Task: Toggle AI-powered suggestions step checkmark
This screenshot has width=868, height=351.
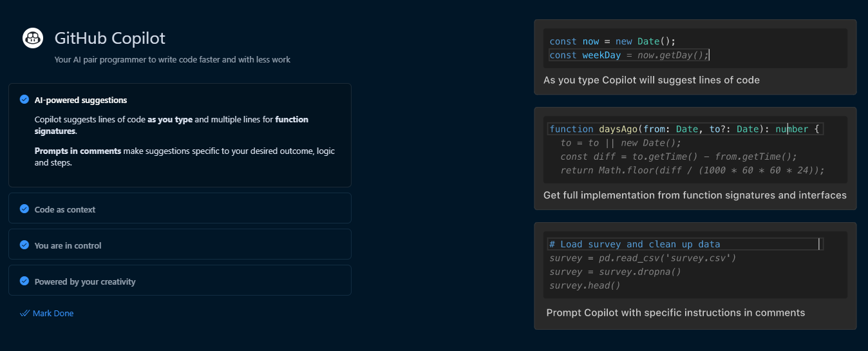Action: click(24, 99)
